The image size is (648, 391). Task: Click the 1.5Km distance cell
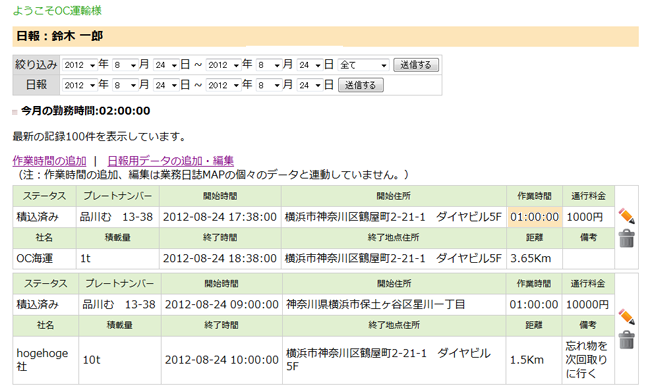[x=534, y=360]
